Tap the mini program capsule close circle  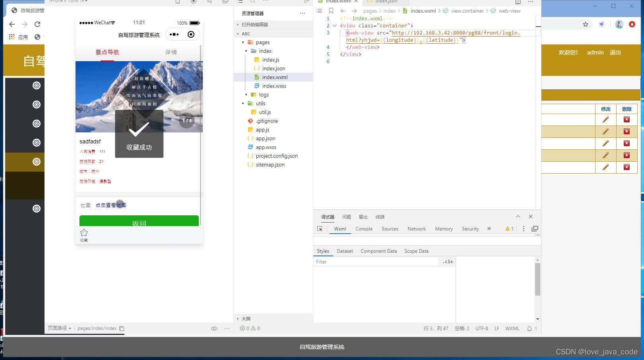point(191,35)
